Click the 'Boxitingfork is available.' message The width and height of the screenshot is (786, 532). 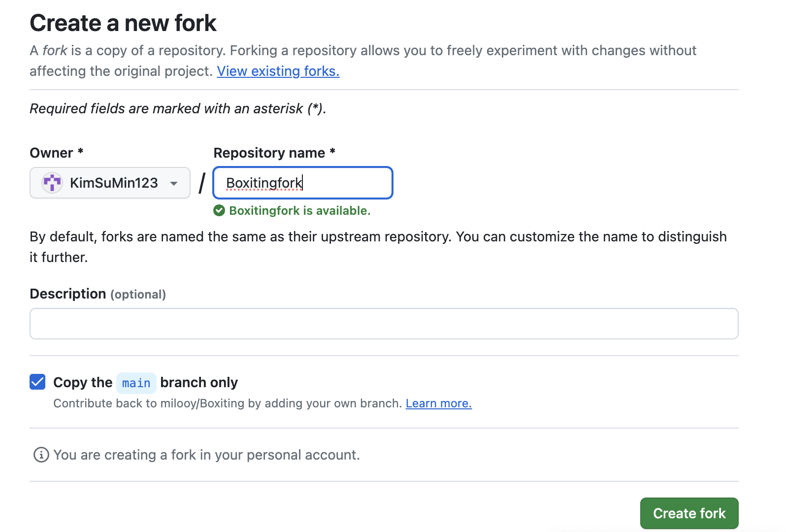click(299, 211)
